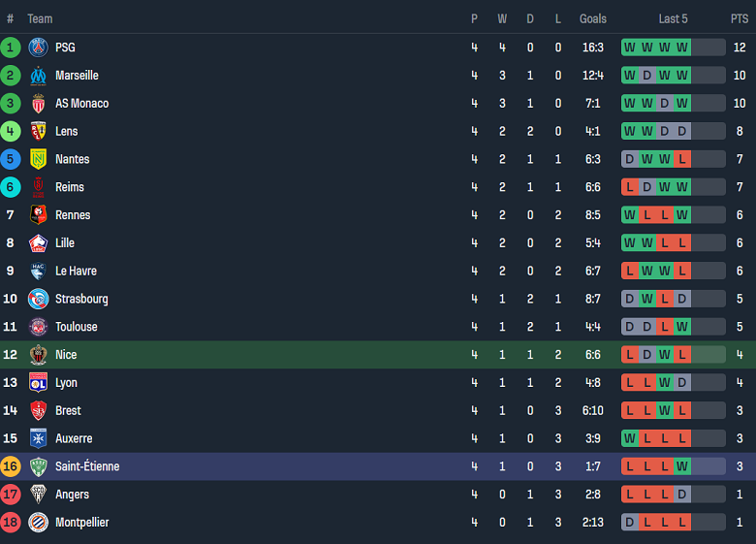Open the Toulouse team link
Viewport: 756px width, 544px height.
[76, 327]
